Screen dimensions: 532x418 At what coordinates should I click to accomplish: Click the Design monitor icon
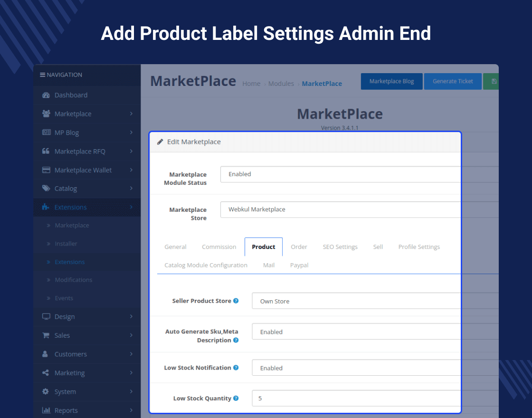(46, 316)
